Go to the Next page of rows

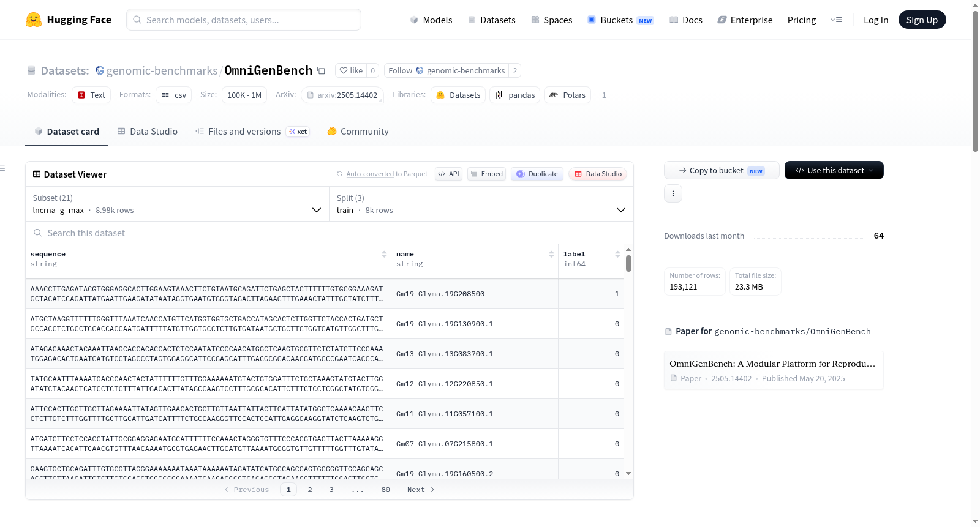421,490
